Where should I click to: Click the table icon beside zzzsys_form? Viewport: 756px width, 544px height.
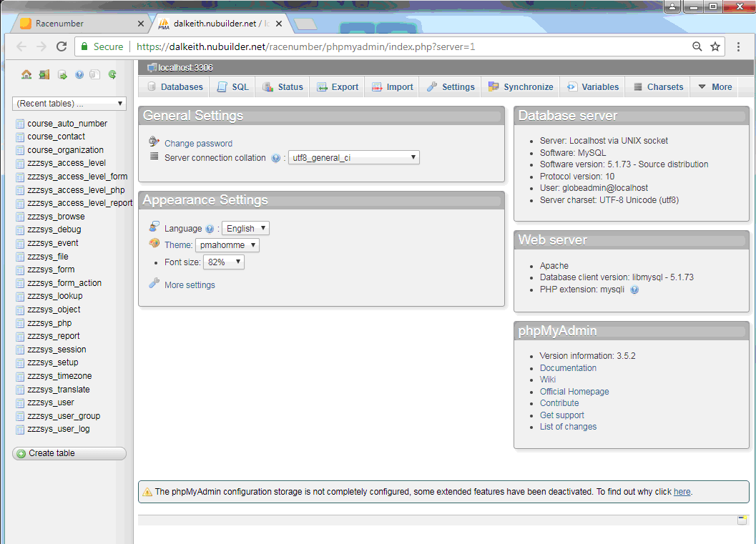click(20, 269)
